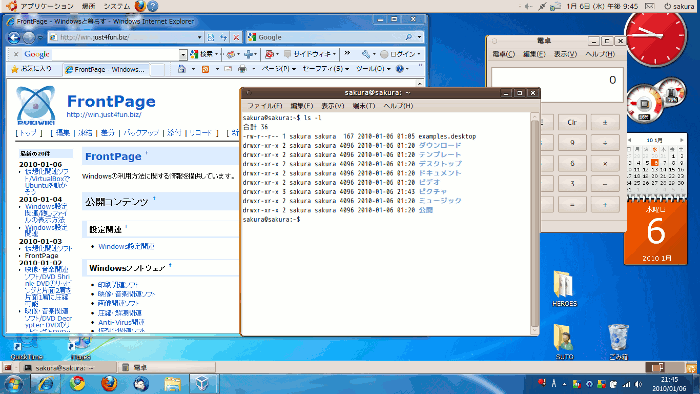
Task: Click magnifier icon in IE Google search box
Action: (408, 37)
